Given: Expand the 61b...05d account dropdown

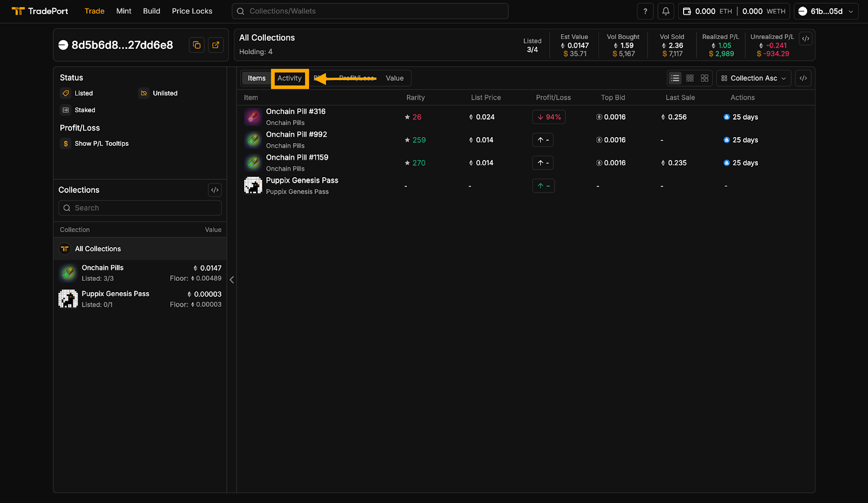Looking at the screenshot, I should pyautogui.click(x=826, y=11).
